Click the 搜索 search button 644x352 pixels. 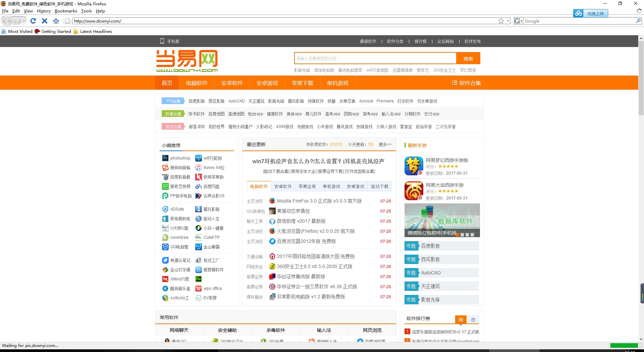point(468,58)
